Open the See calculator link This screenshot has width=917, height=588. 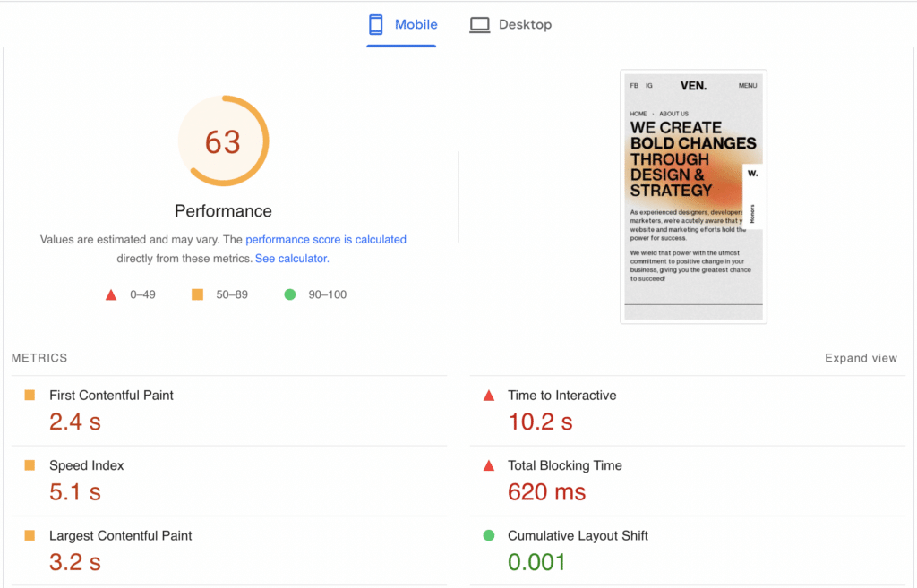(290, 258)
